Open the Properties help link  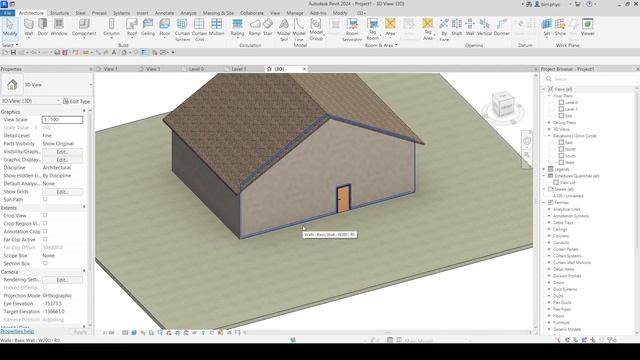pyautogui.click(x=17, y=331)
